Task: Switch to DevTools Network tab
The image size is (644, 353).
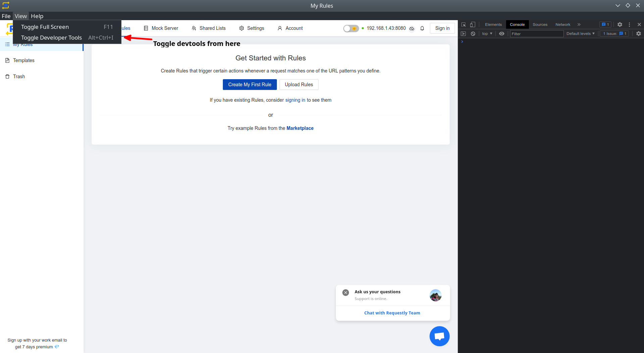Action: [563, 24]
